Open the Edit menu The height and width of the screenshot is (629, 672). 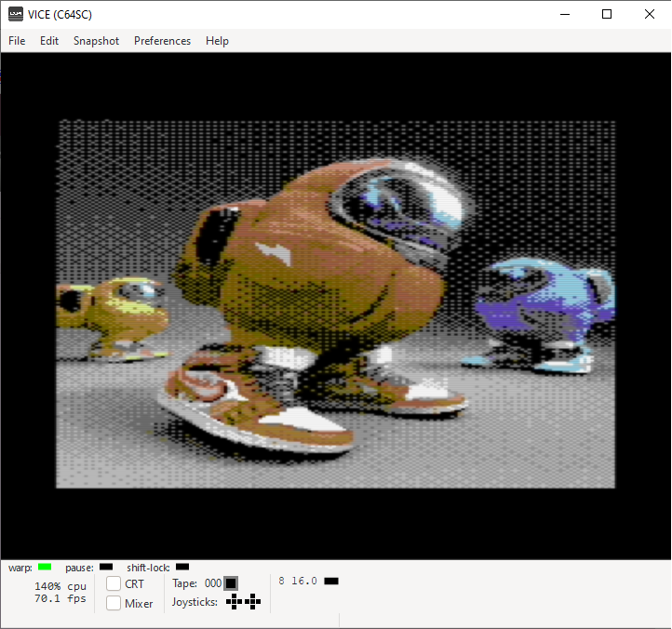(x=48, y=41)
